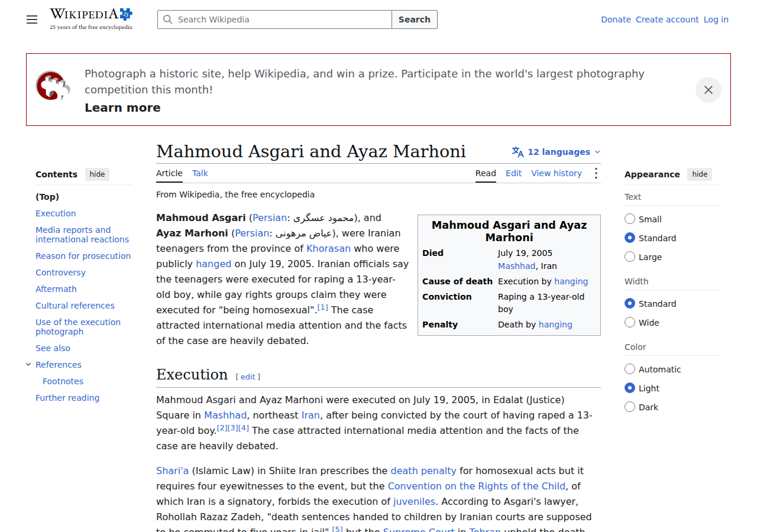This screenshot has height=532, width=757.
Task: Collapse the References section in contents
Action: [28, 365]
